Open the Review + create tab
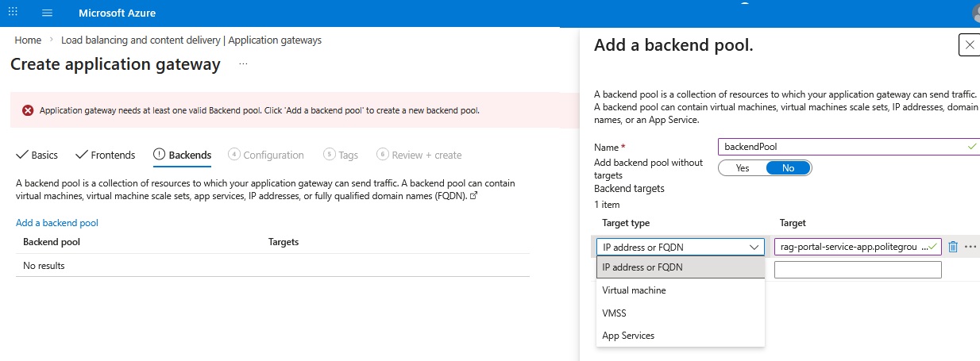Viewport: 980px width, 361px height. click(x=419, y=155)
